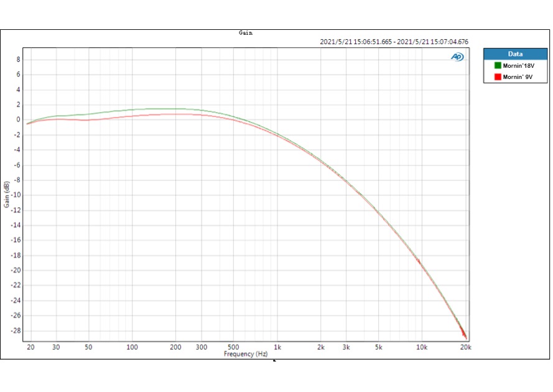Click the 100 tick on frequency axis
This screenshot has height=392, width=553.
(132, 347)
